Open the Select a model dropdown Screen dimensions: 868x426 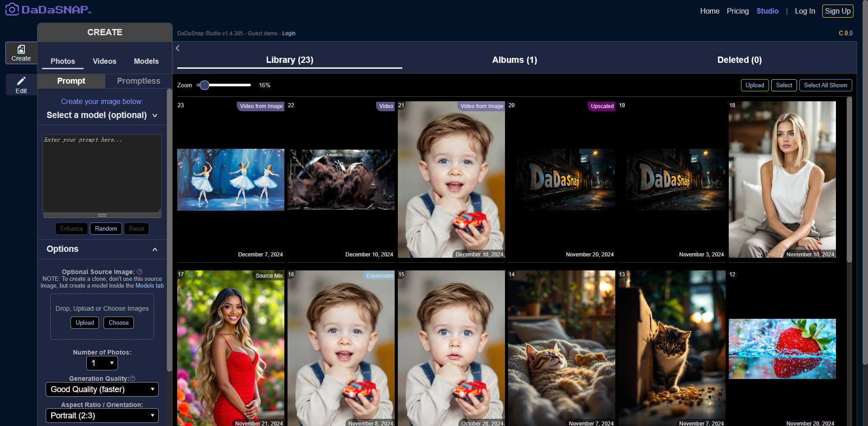[x=102, y=115]
